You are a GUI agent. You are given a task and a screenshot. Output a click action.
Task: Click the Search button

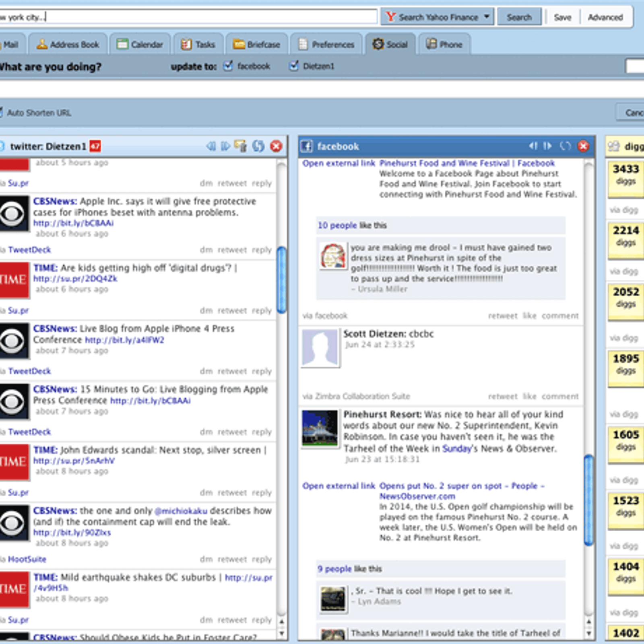[519, 17]
